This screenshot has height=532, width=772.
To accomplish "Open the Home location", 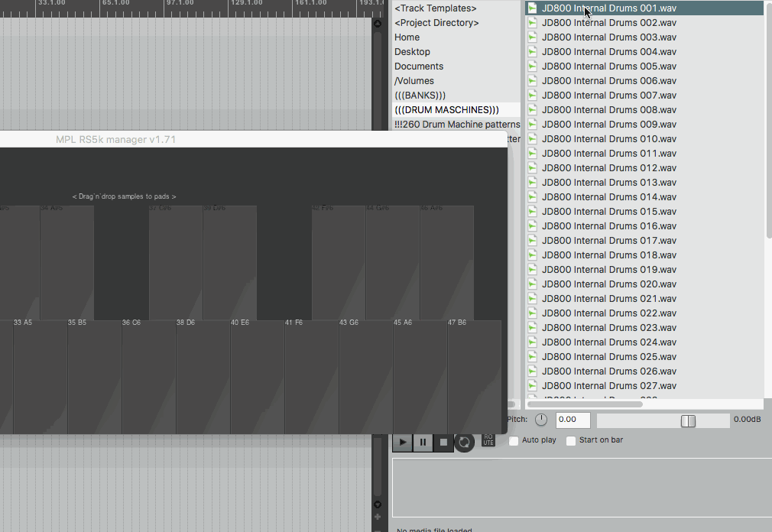I will coord(407,37).
